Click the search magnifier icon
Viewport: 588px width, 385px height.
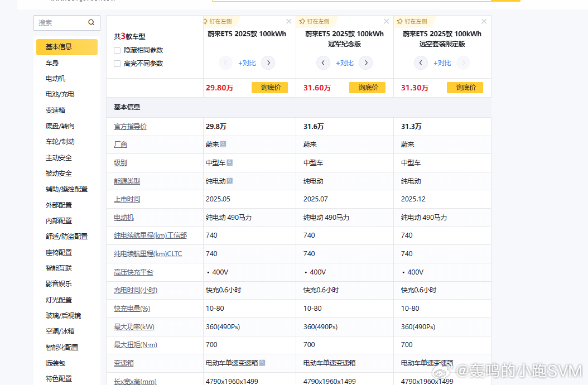pyautogui.click(x=91, y=22)
